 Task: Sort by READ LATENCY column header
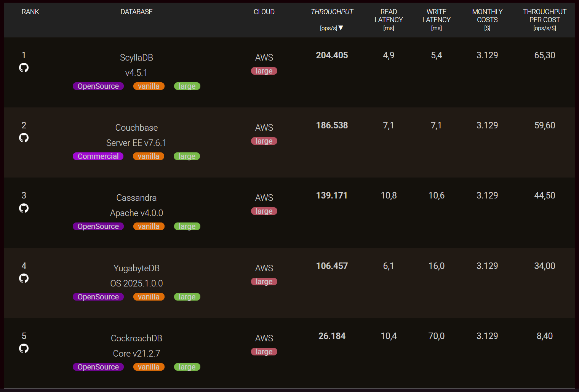tap(389, 16)
